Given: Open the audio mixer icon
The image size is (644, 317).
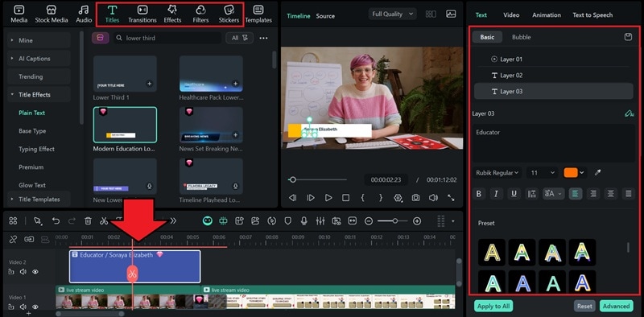Looking at the screenshot, I should click(x=320, y=221).
